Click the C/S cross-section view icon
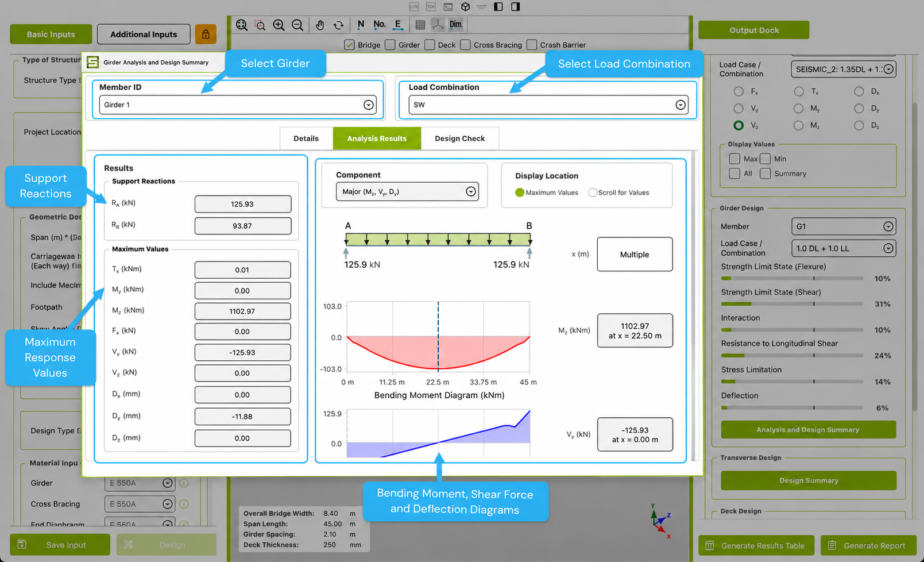The image size is (924, 562). 413,7
